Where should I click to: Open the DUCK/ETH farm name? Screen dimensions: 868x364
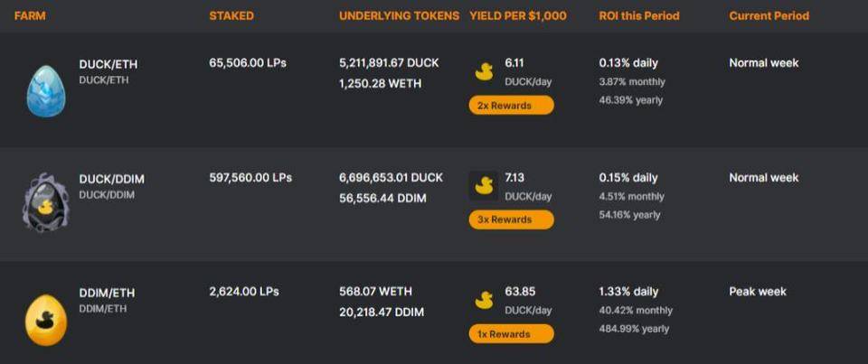[108, 64]
